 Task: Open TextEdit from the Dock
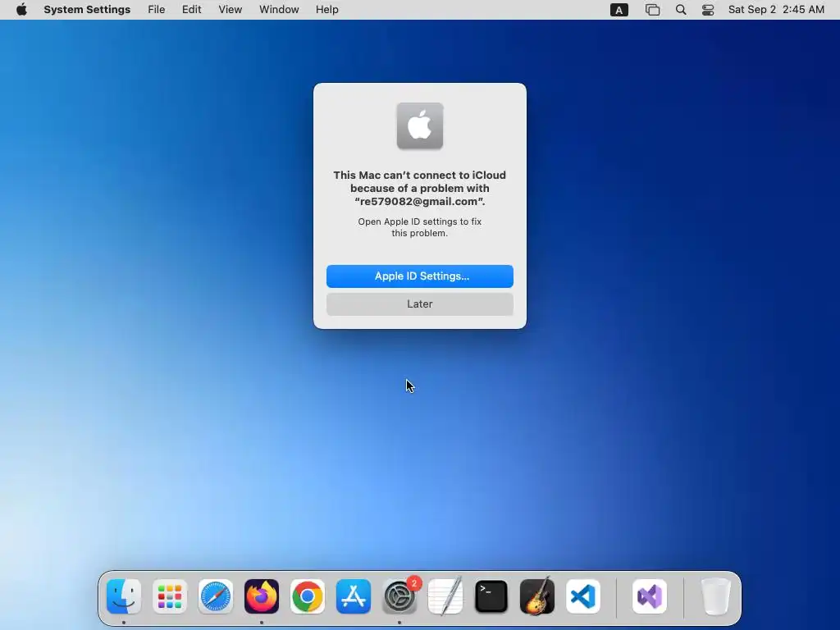[x=445, y=596]
